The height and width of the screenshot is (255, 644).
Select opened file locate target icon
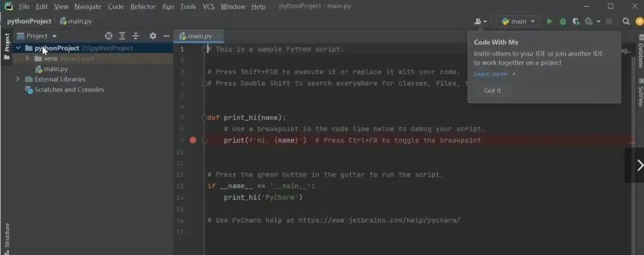tap(109, 36)
